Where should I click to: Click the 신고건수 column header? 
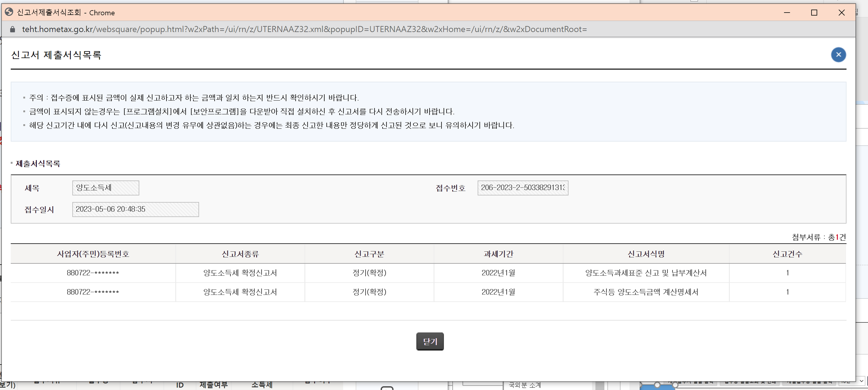787,254
